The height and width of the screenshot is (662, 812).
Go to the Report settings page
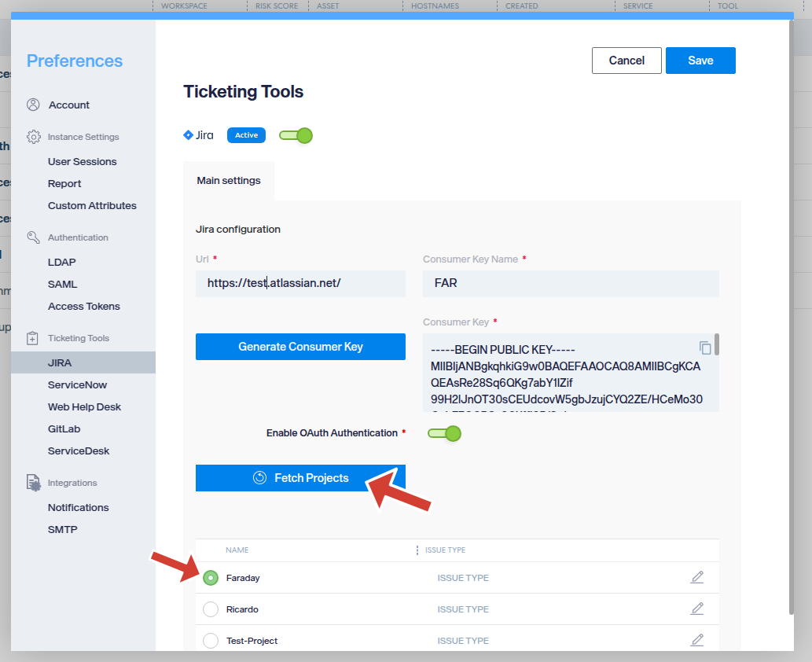coord(64,184)
